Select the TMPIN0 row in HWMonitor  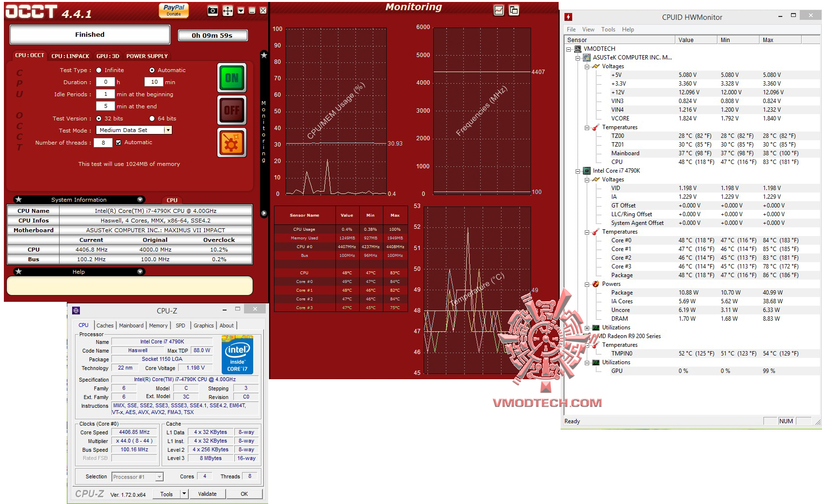(x=692, y=354)
